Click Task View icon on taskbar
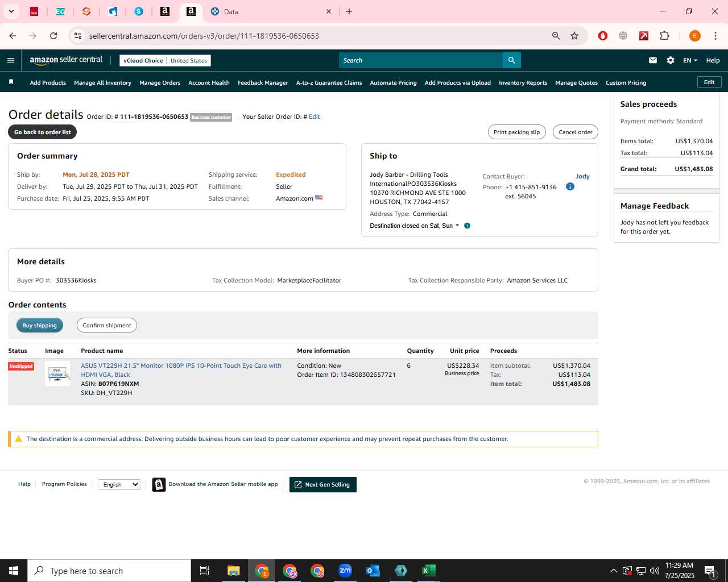 click(x=205, y=571)
